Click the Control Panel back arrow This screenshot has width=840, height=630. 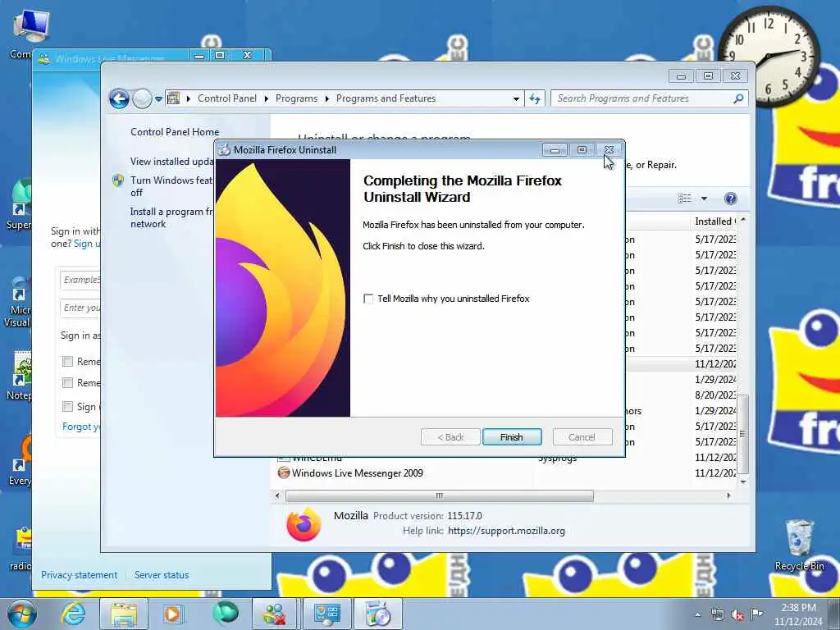[119, 98]
